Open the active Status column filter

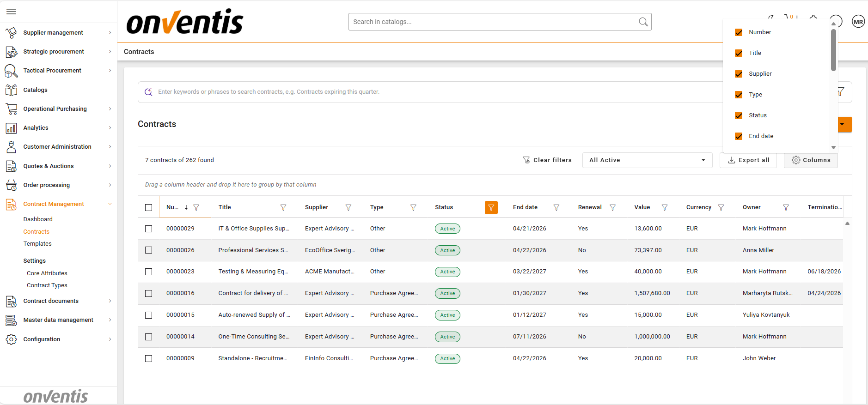pos(491,208)
